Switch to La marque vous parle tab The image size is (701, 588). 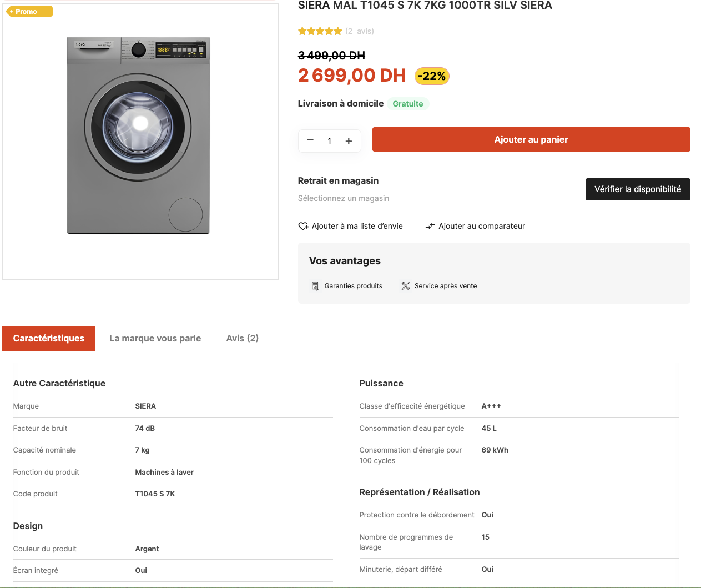tap(155, 338)
